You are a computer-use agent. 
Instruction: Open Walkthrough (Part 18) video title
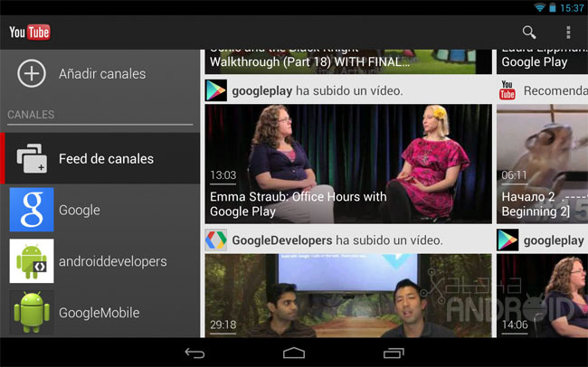(x=309, y=61)
